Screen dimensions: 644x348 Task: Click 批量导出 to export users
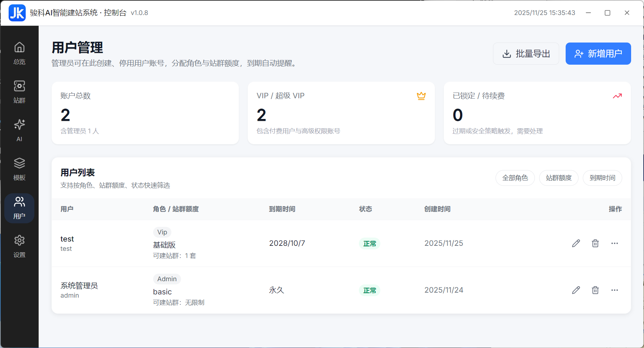526,53
